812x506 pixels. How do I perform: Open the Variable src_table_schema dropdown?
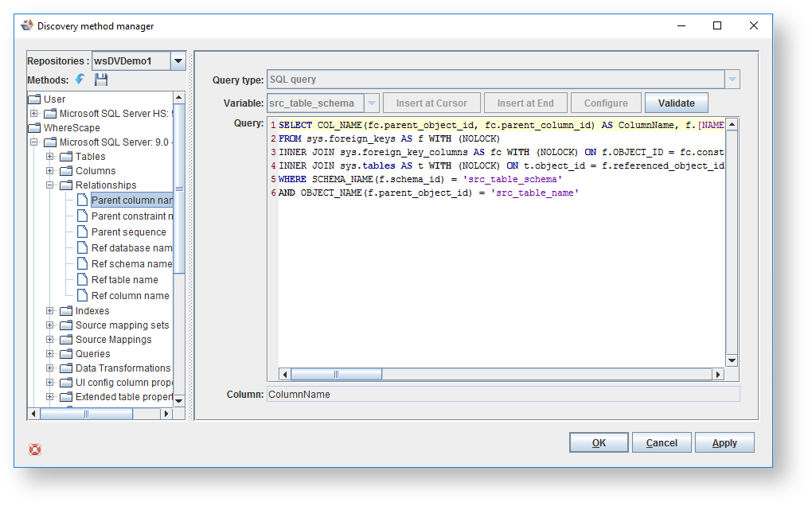click(371, 103)
